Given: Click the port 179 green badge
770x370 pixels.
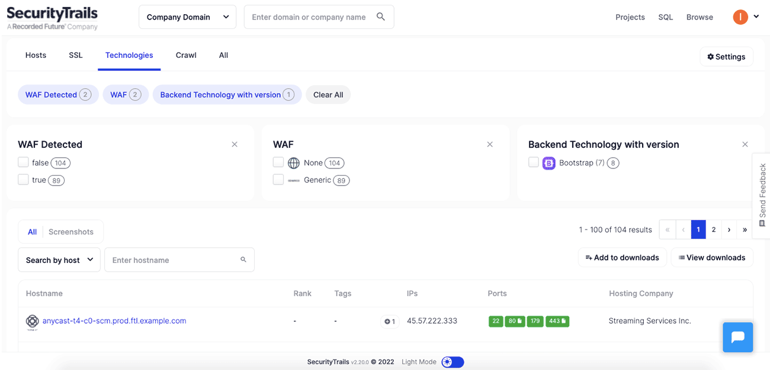Looking at the screenshot, I should click(535, 321).
